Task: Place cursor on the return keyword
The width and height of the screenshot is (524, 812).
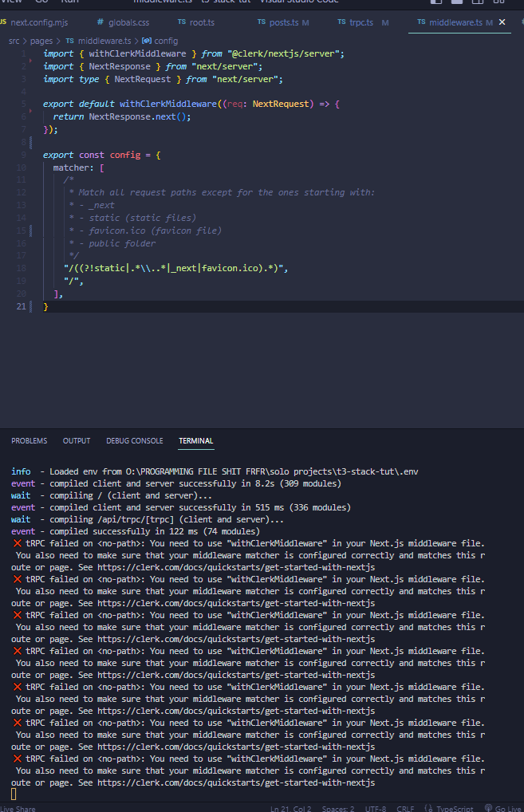Action: 69,116
